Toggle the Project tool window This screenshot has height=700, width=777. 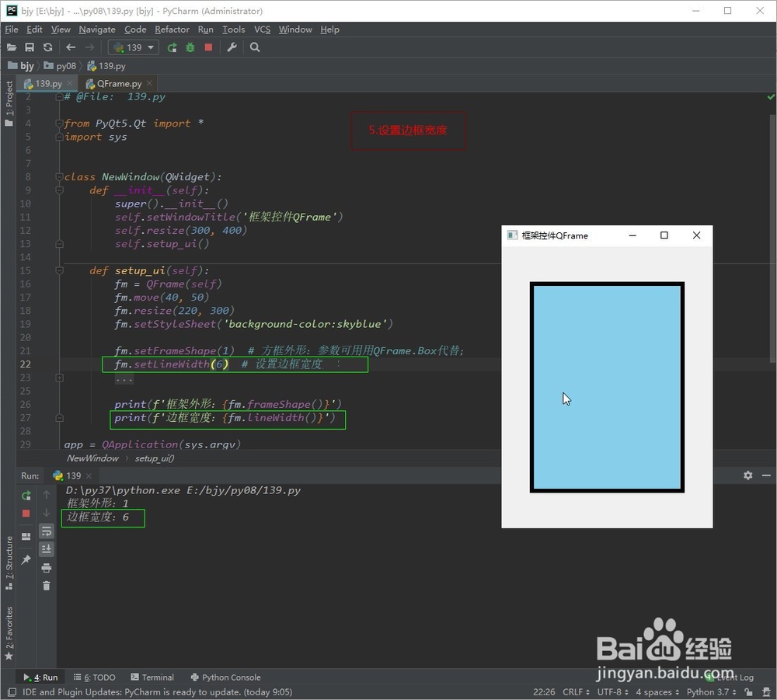9,103
